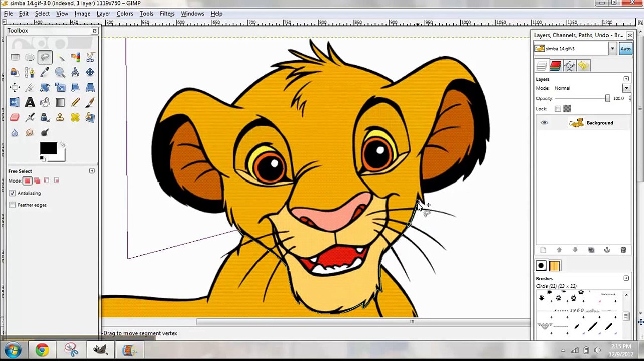Image resolution: width=644 pixels, height=361 pixels.
Task: Open the Free Select options configuration menu
Action: [x=92, y=171]
